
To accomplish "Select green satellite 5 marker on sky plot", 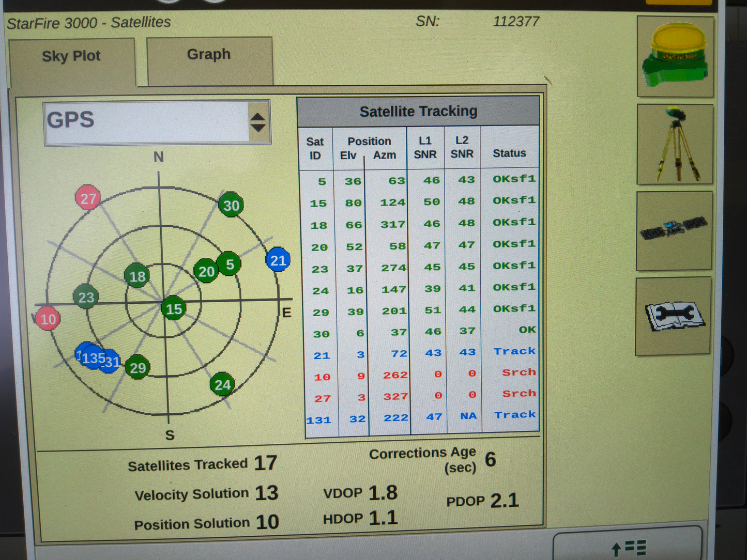I will [229, 265].
